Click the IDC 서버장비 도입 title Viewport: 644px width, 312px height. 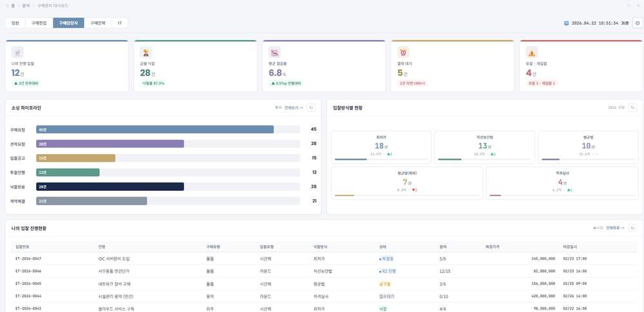114,259
